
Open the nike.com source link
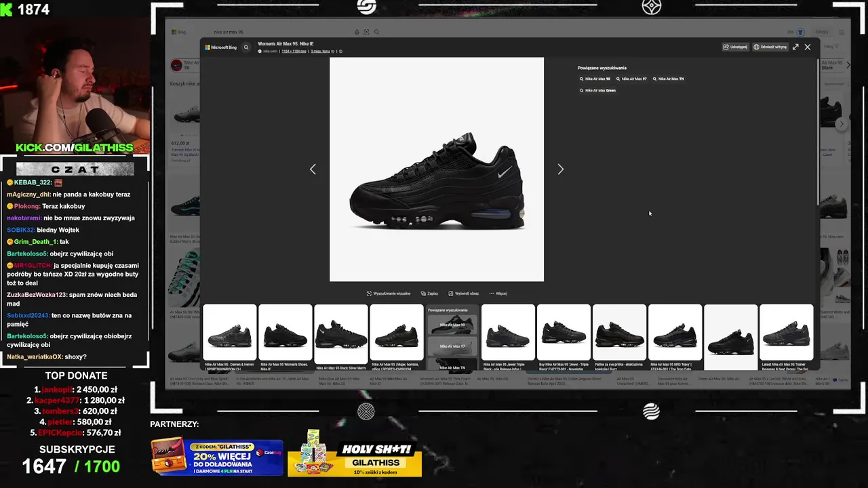270,52
